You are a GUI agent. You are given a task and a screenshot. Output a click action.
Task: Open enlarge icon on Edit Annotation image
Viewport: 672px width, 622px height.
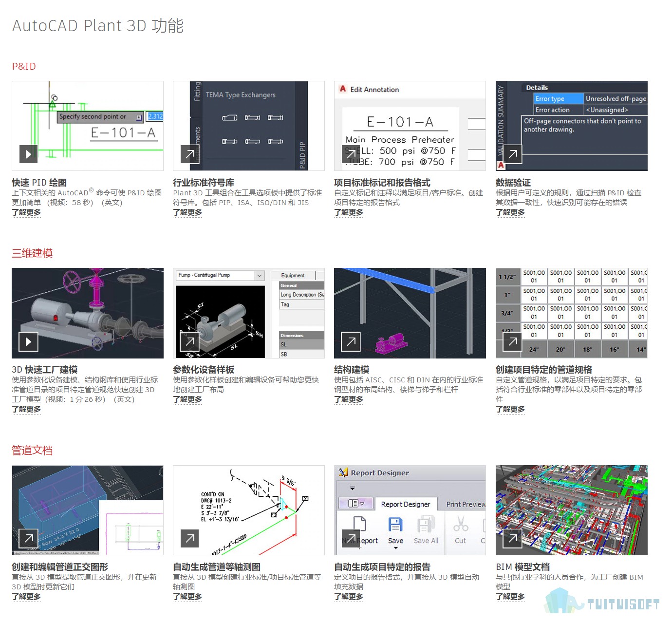(351, 154)
